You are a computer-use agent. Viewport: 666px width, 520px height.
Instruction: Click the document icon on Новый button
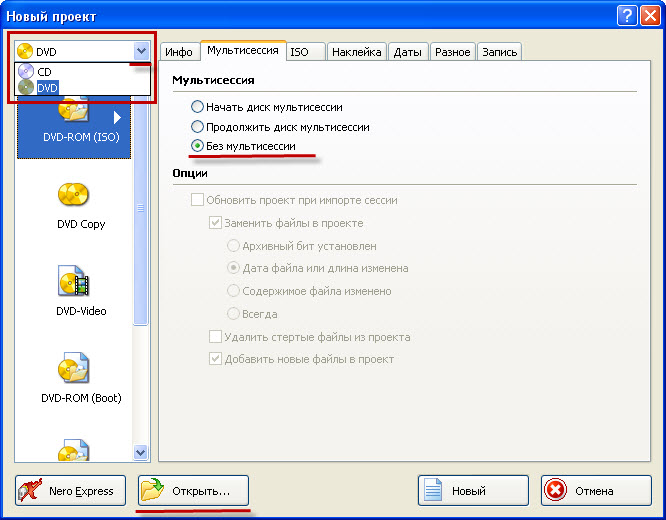click(x=433, y=491)
